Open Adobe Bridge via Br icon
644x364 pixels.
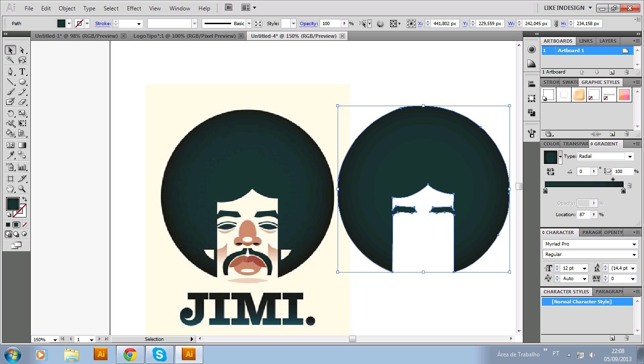[x=229, y=8]
